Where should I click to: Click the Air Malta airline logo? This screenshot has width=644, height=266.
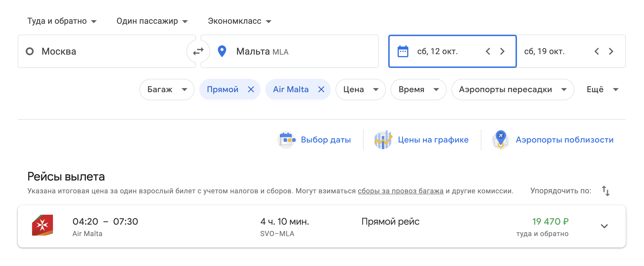(42, 225)
